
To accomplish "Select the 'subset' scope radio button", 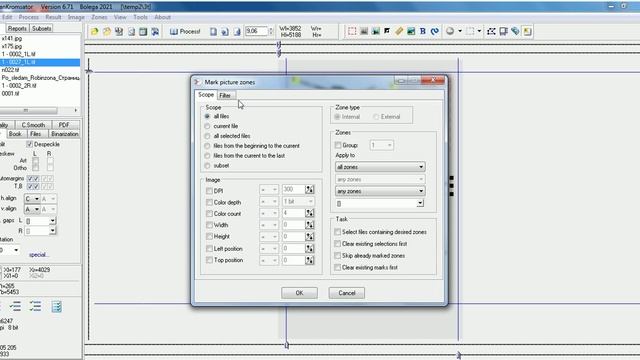I will coord(207,166).
